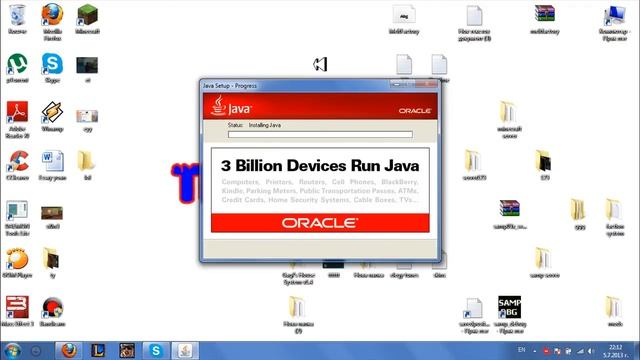Switch to the portrait game icon in the taskbar
Viewport: 640px width, 360px height.
click(127, 351)
